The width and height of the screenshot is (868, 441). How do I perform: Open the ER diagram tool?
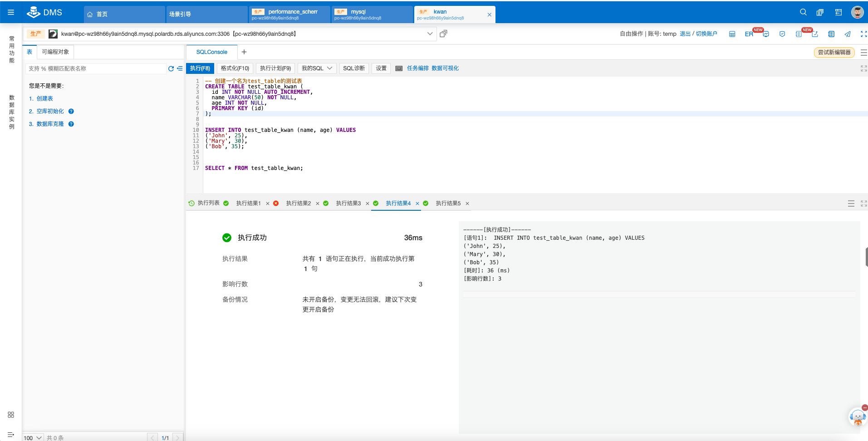coord(749,34)
